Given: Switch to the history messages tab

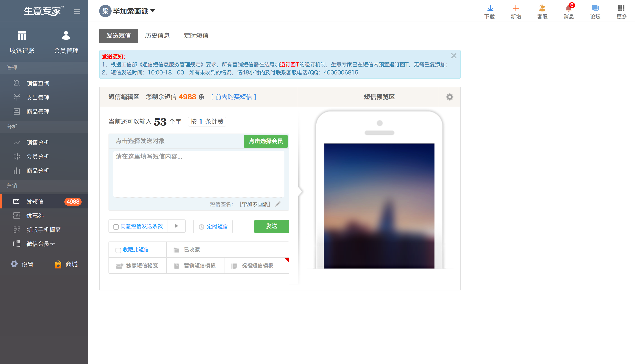Looking at the screenshot, I should pyautogui.click(x=157, y=36).
